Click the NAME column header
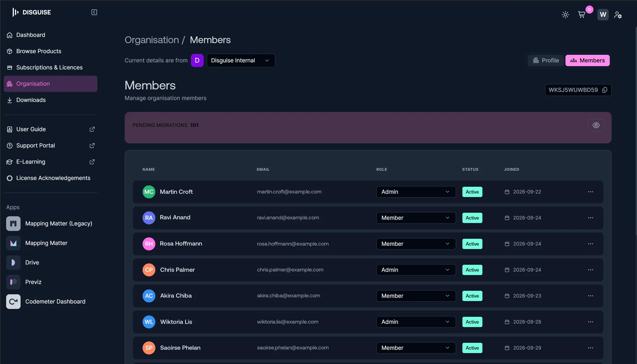 click(149, 169)
